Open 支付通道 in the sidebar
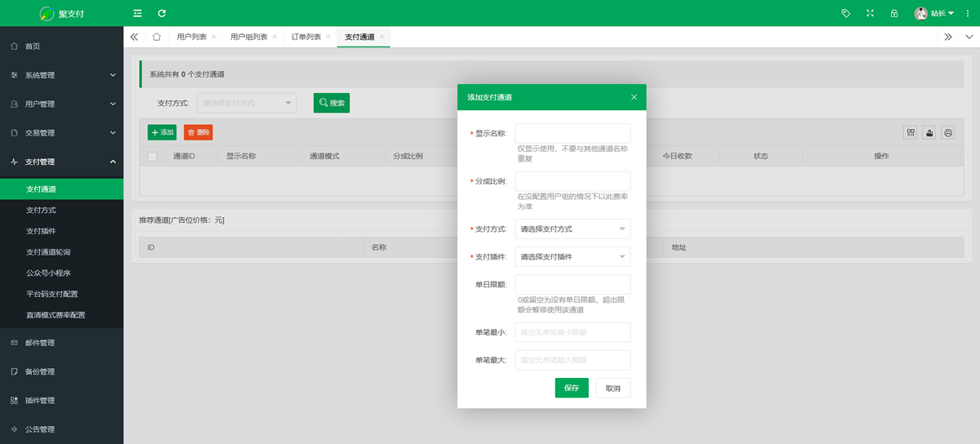The width and height of the screenshot is (980, 444). (x=61, y=189)
